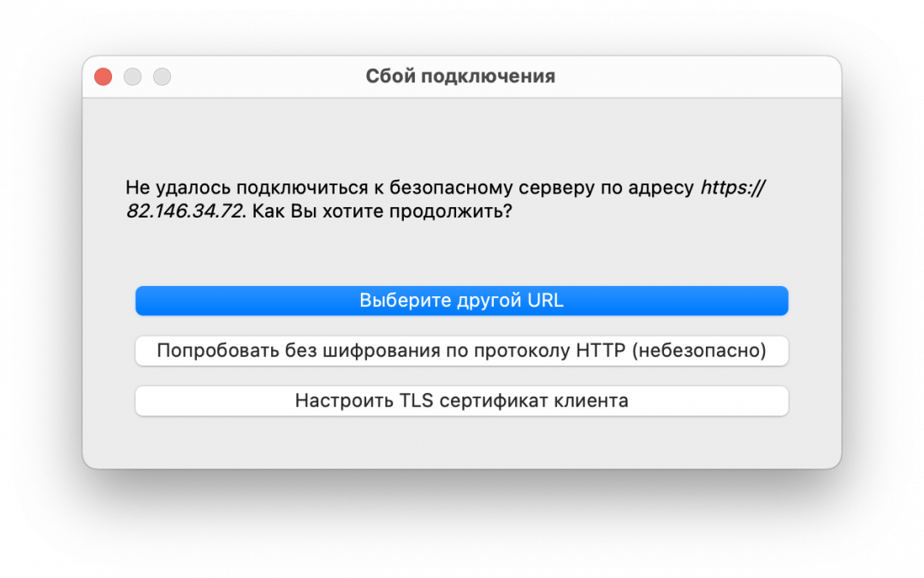The width and height of the screenshot is (924, 578).
Task: Click the highlighted blue default button
Action: [462, 301]
